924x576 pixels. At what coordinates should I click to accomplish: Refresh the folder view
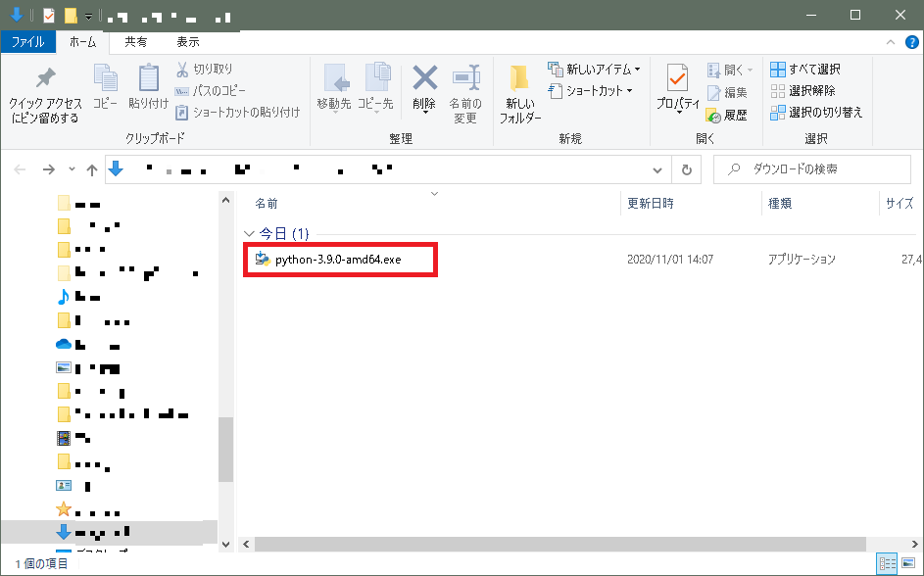687,170
